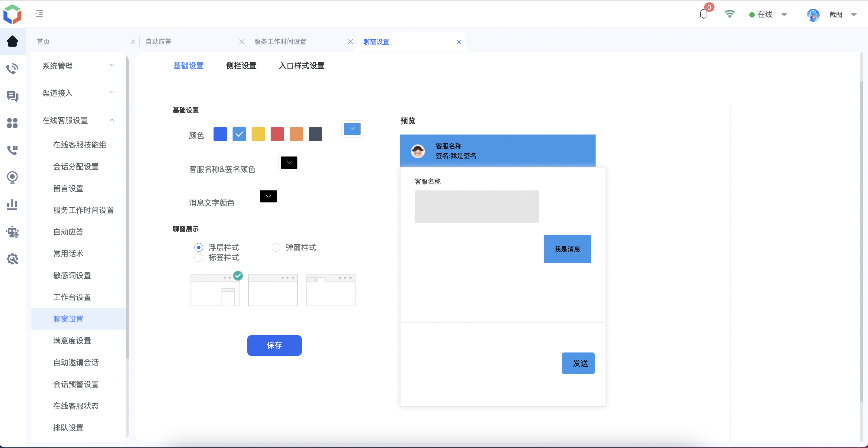Screen dimensions: 868x448
Task: Expand the 系统管理 menu
Action: (x=79, y=66)
